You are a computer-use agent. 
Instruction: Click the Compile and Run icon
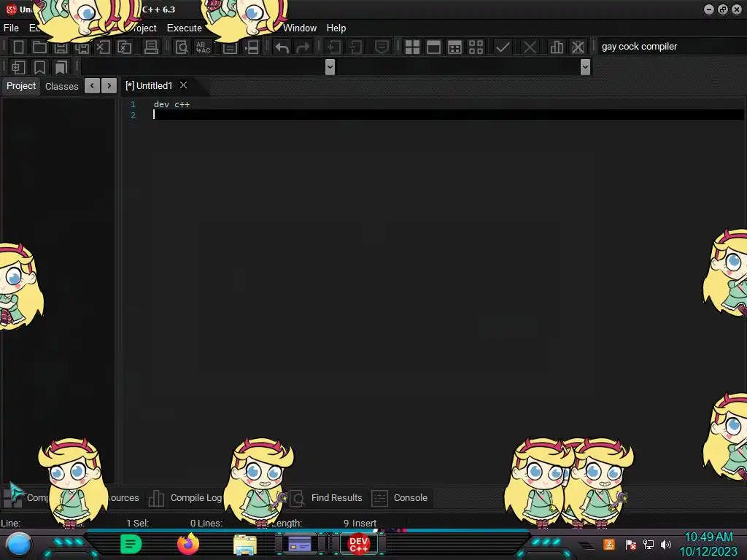[x=454, y=47]
